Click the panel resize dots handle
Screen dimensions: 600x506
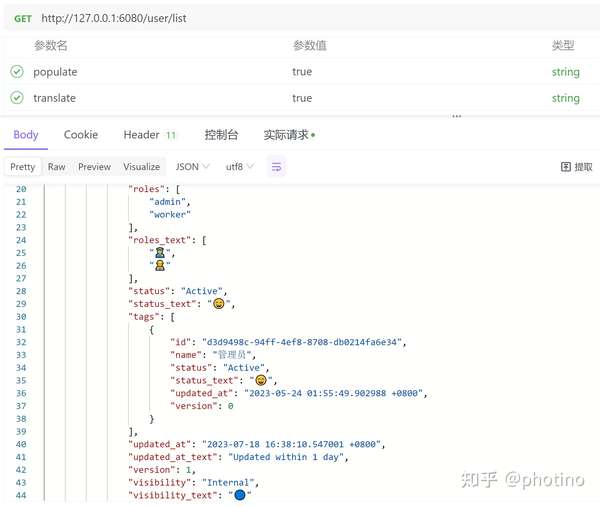pyautogui.click(x=457, y=115)
